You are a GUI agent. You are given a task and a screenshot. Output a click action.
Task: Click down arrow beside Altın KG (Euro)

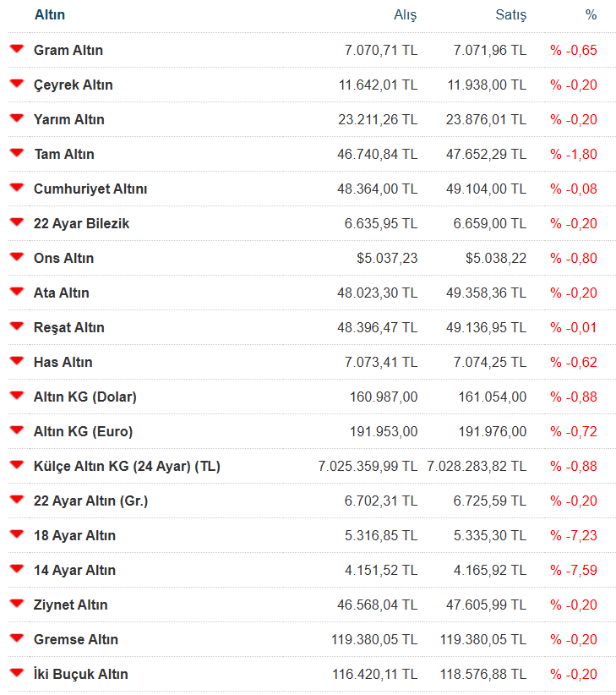point(16,430)
